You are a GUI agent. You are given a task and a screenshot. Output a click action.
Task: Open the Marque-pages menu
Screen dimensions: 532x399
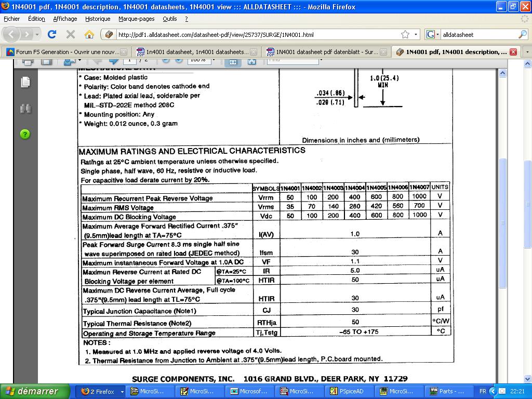(137, 19)
